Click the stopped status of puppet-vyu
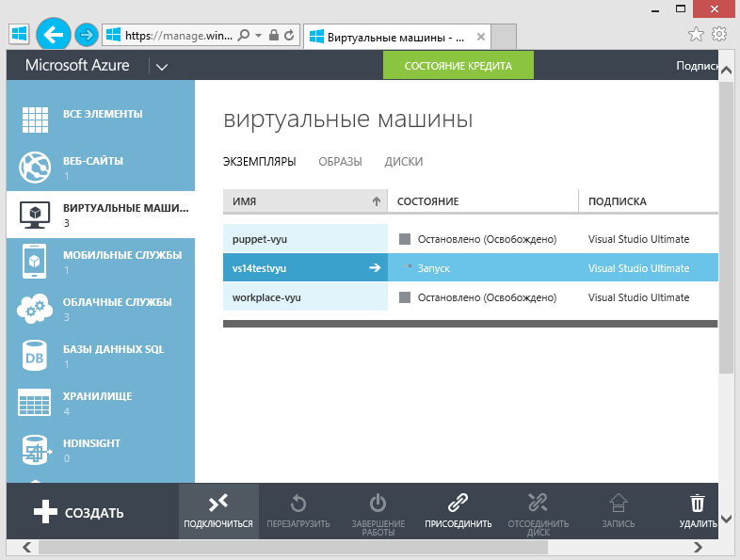The image size is (740, 560). [487, 239]
